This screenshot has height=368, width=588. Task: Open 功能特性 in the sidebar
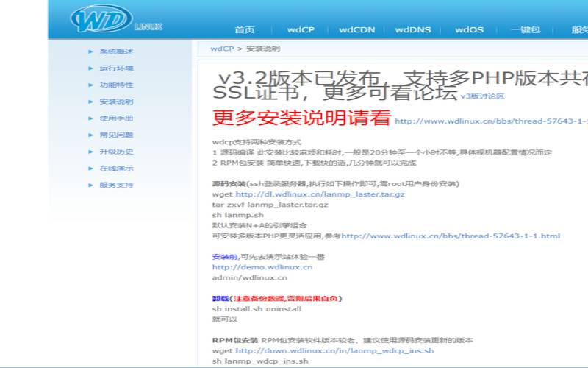[x=116, y=85]
